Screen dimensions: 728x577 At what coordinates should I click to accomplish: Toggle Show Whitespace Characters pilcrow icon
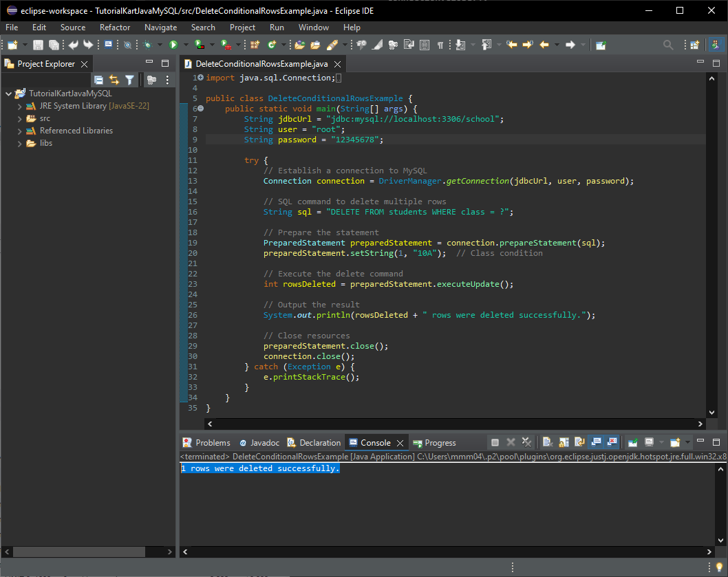(440, 45)
